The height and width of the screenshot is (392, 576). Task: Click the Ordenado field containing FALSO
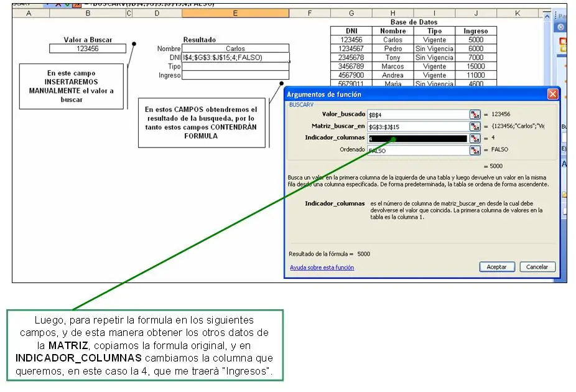click(419, 150)
